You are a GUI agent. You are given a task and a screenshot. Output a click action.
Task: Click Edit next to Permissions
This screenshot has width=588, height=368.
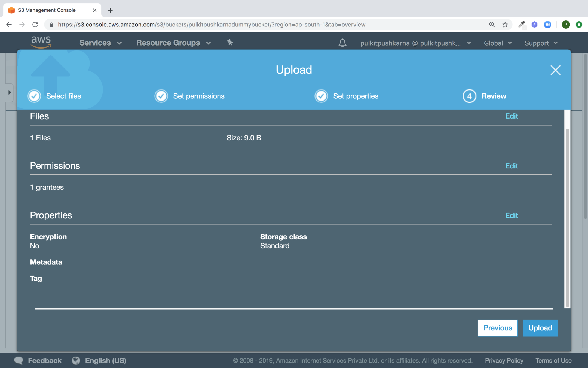pos(512,166)
